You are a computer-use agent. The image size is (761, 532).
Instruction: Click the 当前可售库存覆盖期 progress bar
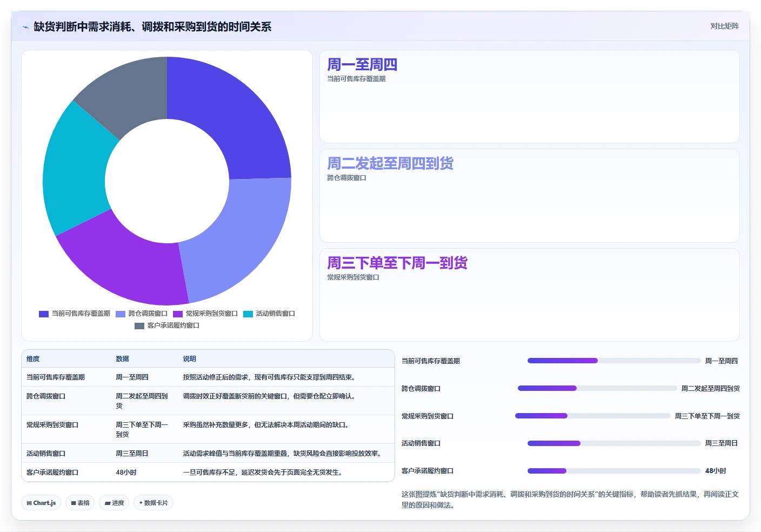click(614, 361)
